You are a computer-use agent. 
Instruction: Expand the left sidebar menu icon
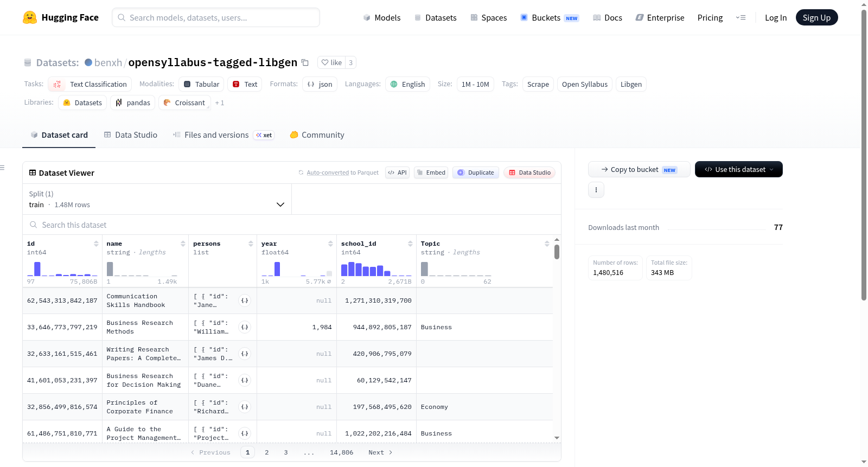coord(3,168)
